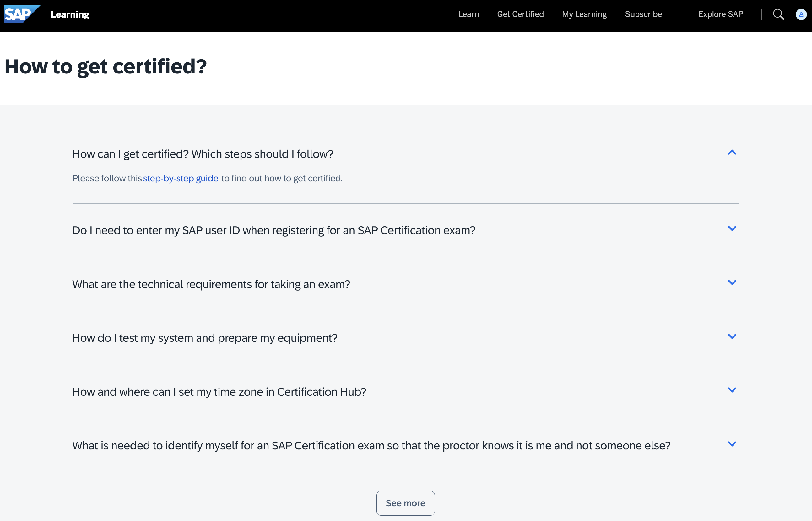Open the search magnifier icon

tap(778, 14)
